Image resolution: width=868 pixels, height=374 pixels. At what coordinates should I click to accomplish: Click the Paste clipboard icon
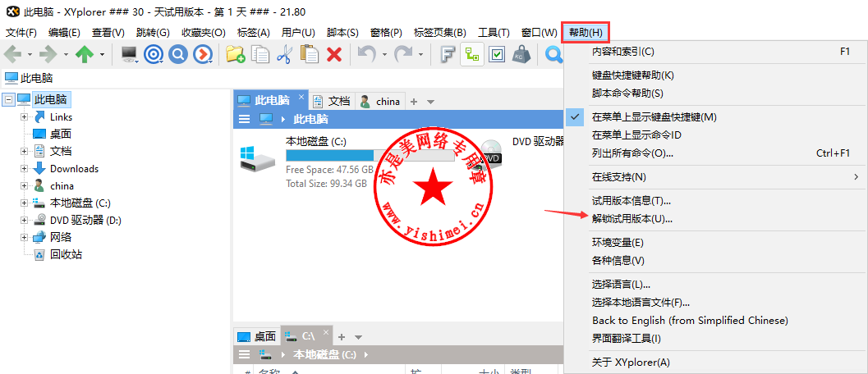310,54
